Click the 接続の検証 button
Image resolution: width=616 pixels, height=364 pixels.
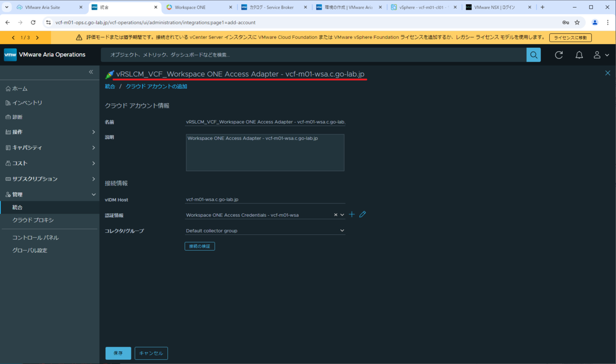[x=200, y=246]
